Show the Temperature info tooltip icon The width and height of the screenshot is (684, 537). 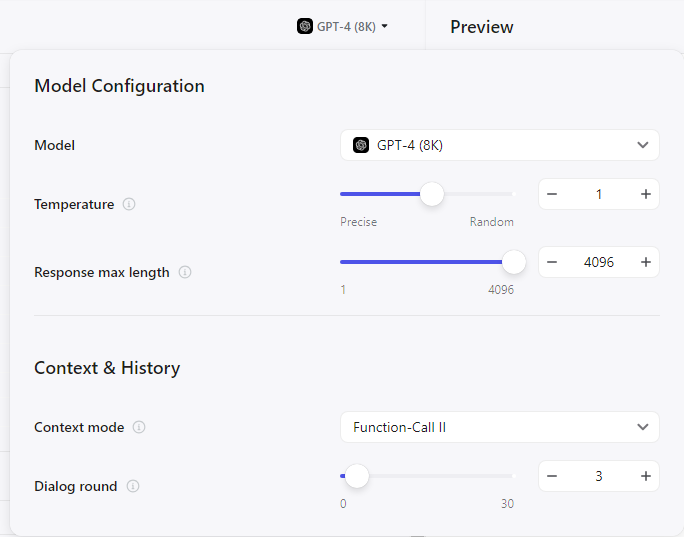point(129,204)
